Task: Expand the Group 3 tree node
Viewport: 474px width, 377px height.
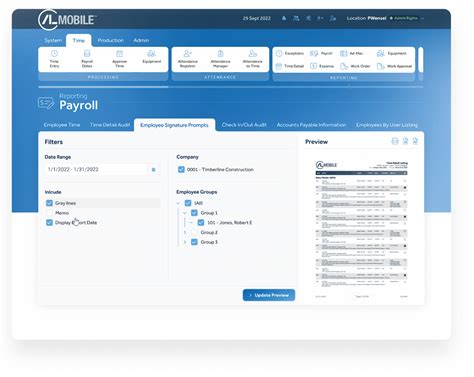Action: pyautogui.click(x=185, y=242)
